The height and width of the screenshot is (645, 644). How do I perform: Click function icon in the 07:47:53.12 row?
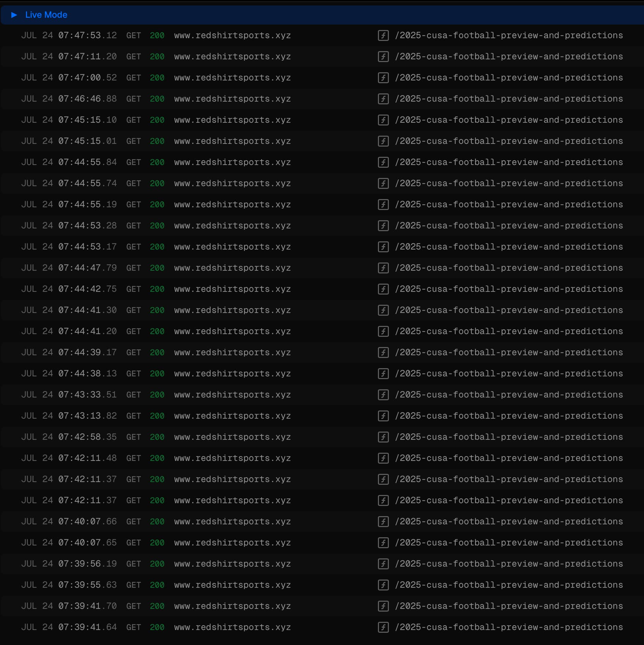coord(383,35)
